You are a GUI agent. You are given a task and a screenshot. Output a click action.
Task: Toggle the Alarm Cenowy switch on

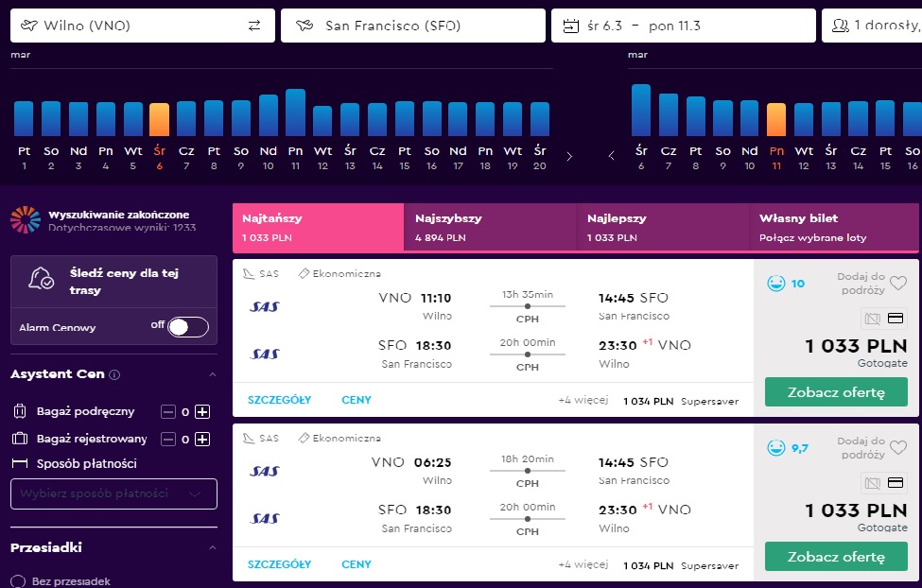[x=187, y=327]
